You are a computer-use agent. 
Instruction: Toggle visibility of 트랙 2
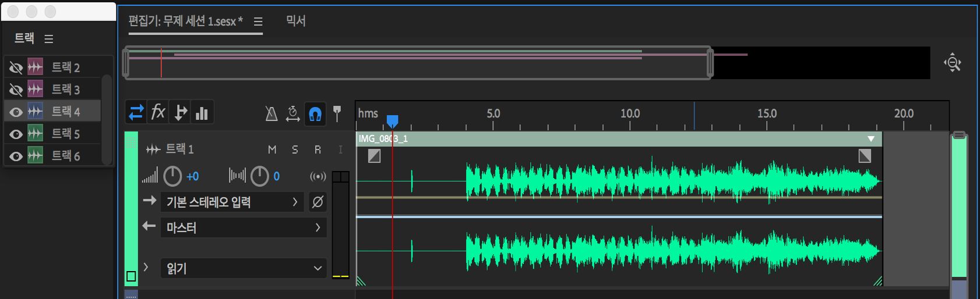16,67
